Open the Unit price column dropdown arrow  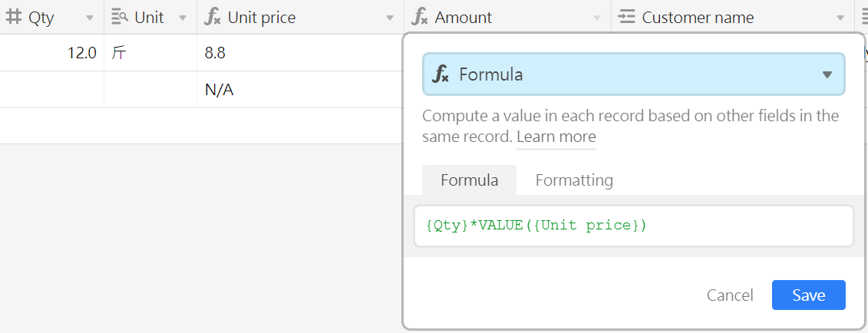point(390,18)
